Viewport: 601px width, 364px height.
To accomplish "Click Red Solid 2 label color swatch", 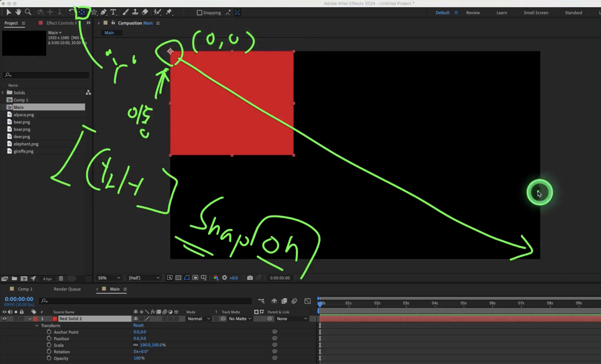I will pyautogui.click(x=36, y=318).
